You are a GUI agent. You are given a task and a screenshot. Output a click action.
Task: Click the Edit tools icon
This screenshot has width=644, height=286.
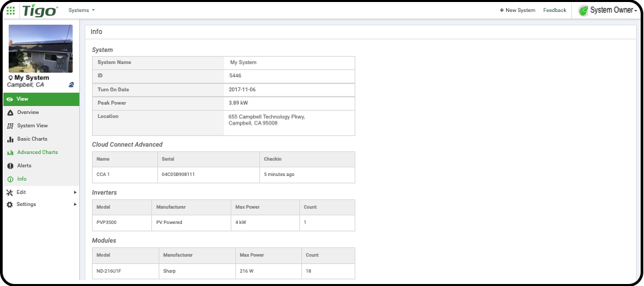tap(10, 192)
